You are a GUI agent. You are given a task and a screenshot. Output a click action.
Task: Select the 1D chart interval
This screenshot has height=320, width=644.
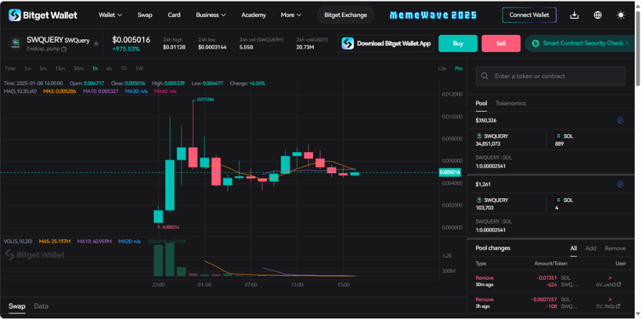coord(124,68)
